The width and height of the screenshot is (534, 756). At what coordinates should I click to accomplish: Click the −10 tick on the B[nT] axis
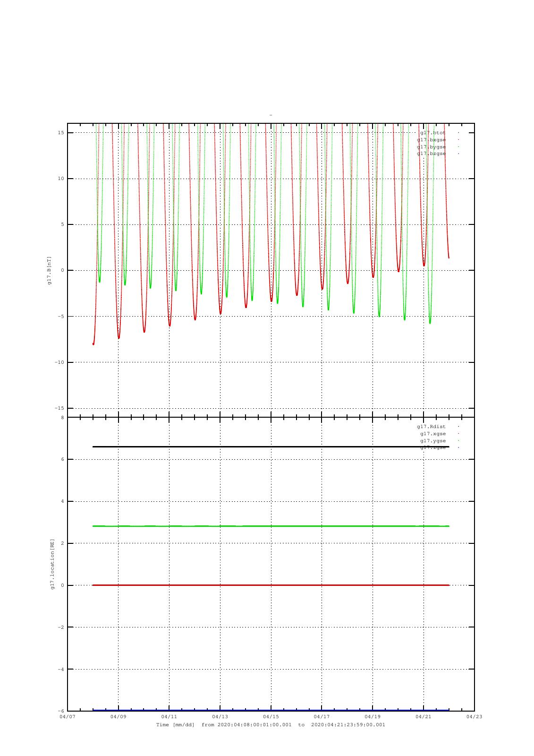pos(59,362)
